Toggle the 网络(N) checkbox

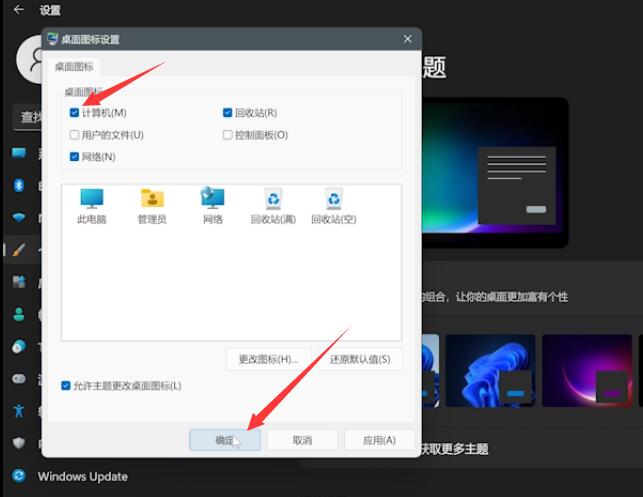[x=74, y=157]
